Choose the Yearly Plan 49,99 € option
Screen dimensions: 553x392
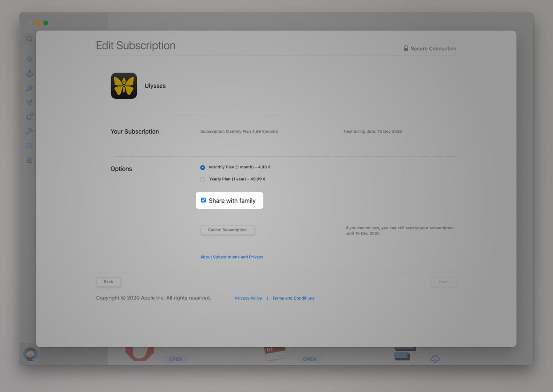point(202,179)
